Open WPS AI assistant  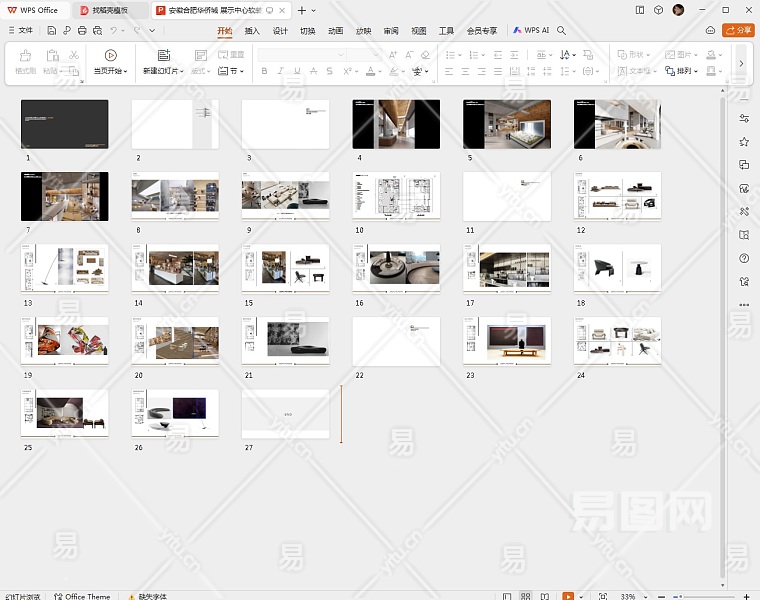[x=531, y=30]
